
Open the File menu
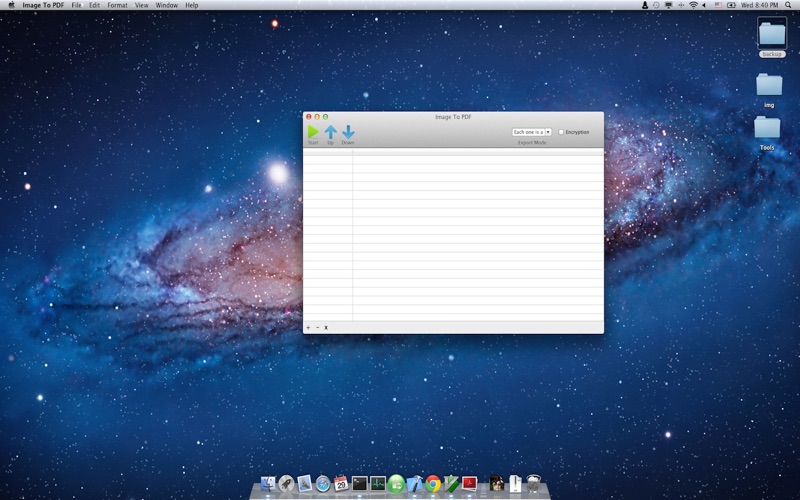click(x=76, y=5)
